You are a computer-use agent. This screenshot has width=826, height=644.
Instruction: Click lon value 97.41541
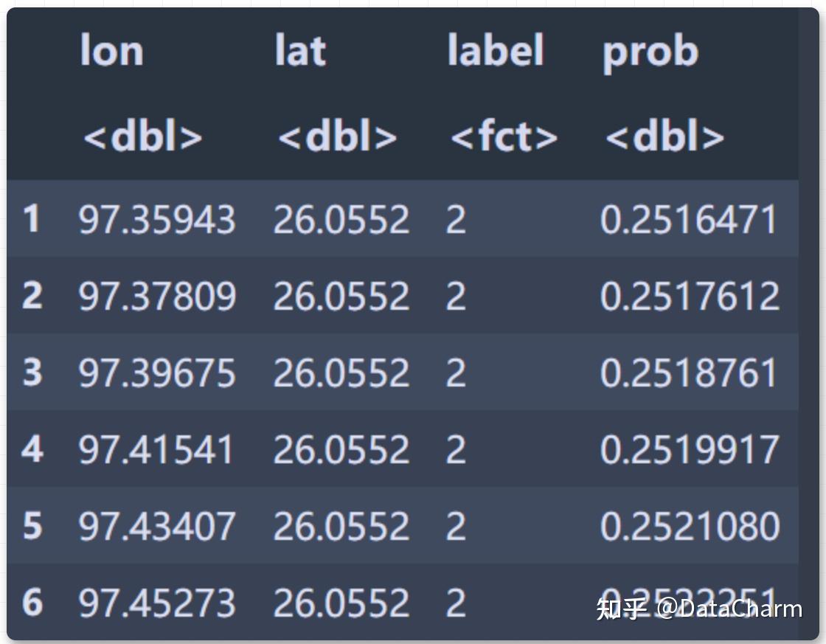coord(156,449)
